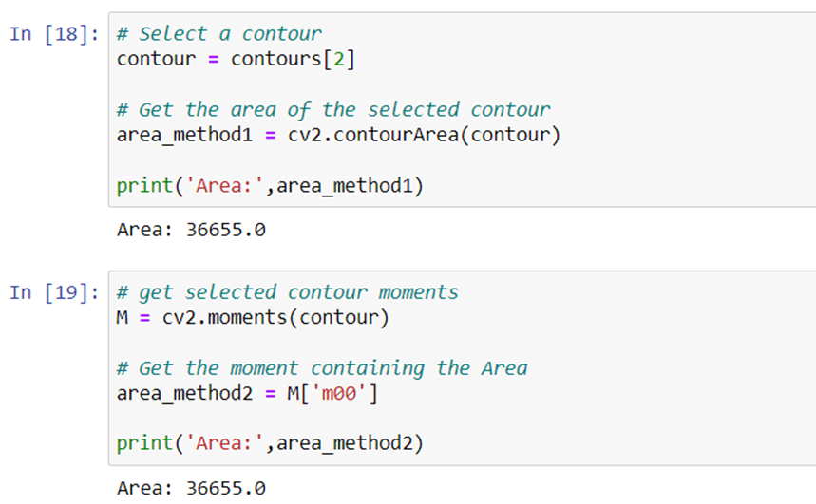Click the 'm00' string key
816x504 pixels.
click(339, 393)
